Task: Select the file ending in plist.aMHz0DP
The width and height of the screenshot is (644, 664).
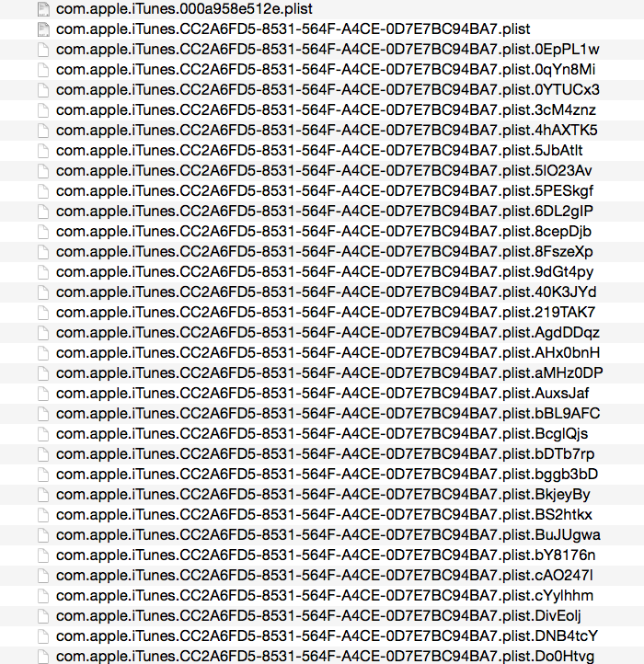Action: pos(329,373)
